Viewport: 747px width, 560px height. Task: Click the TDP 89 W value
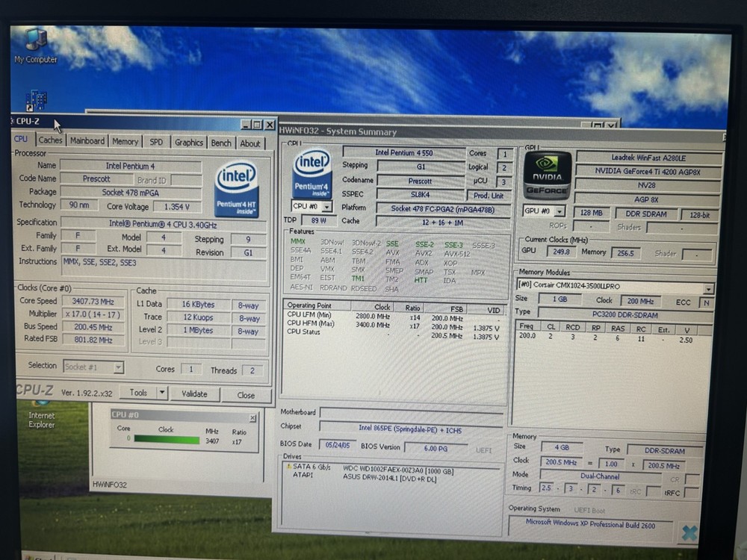[318, 220]
